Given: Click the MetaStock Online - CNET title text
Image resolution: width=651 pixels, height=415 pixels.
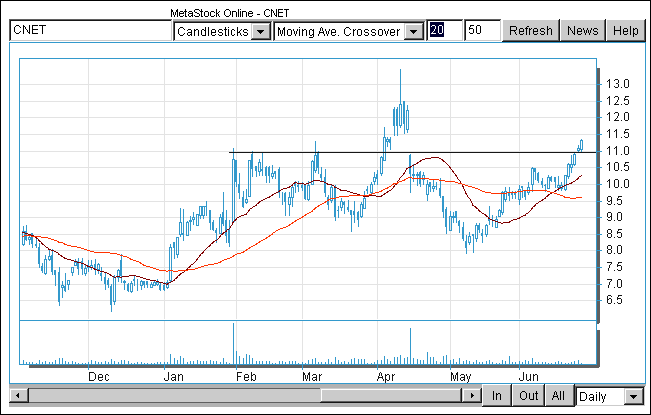Looking at the screenshot, I should [230, 13].
